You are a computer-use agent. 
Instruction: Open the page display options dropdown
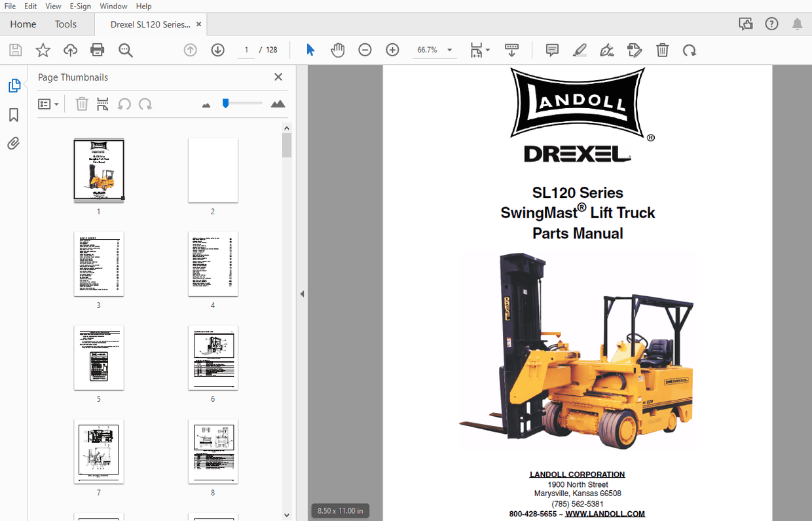(x=479, y=50)
